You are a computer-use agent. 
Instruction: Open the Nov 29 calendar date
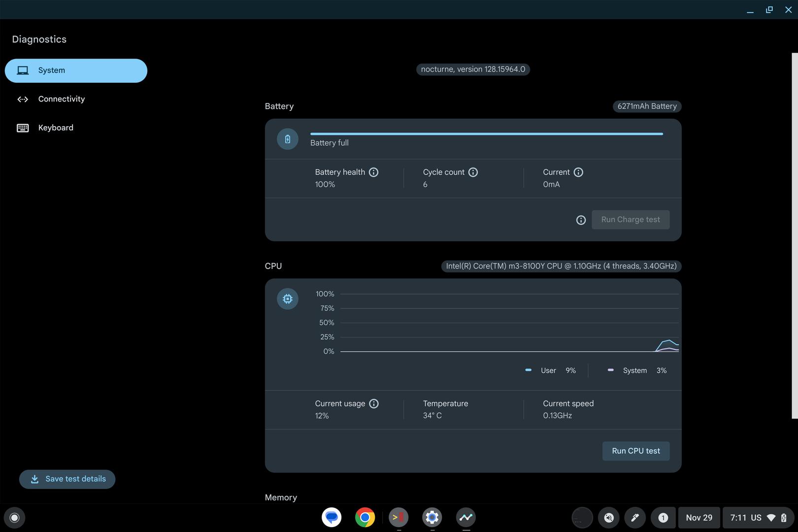(698, 518)
